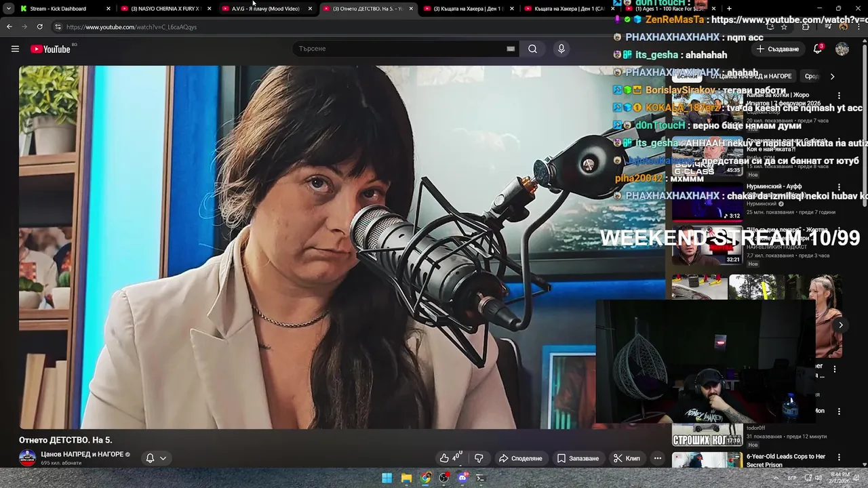The image size is (868, 488).
Task: Click the '695 хил. абонати' subscriber count
Action: tap(61, 464)
